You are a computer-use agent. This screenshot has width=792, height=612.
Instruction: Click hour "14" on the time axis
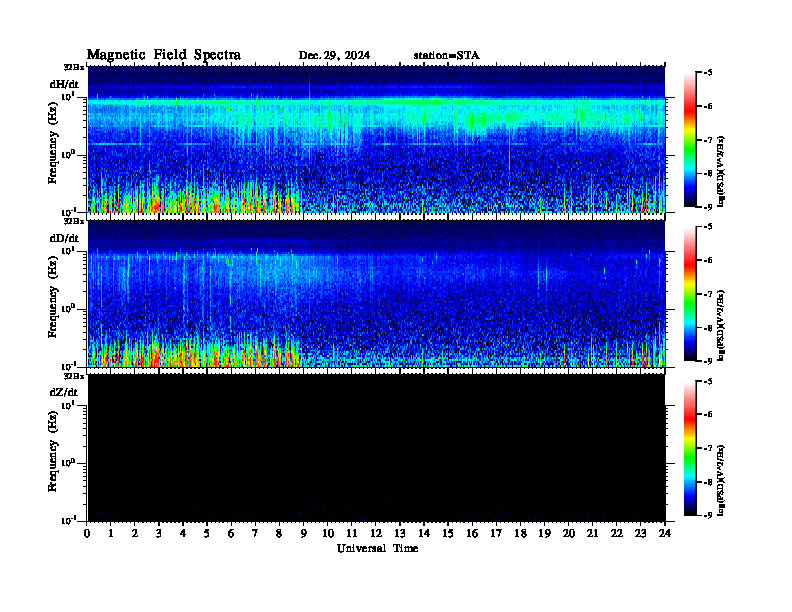pos(424,533)
